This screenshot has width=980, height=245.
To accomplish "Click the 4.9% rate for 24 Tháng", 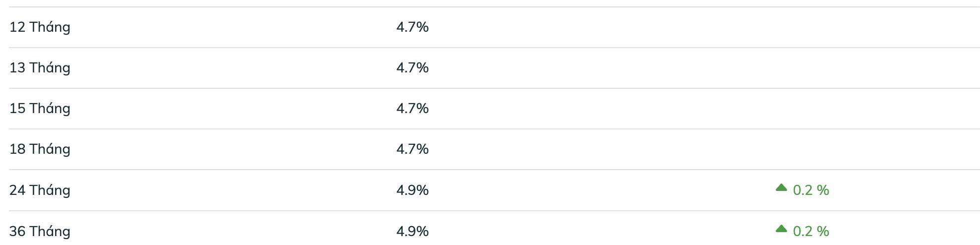I will [x=413, y=190].
